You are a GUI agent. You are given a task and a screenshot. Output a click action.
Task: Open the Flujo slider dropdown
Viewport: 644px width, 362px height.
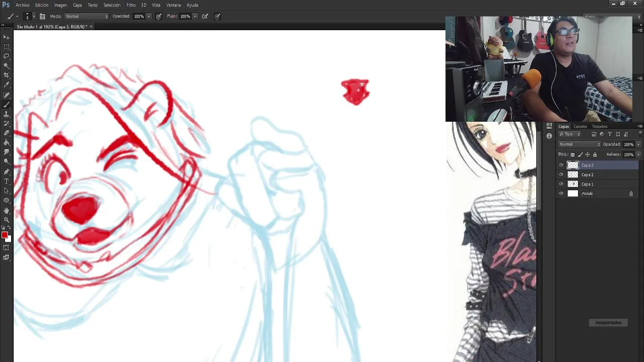(195, 16)
